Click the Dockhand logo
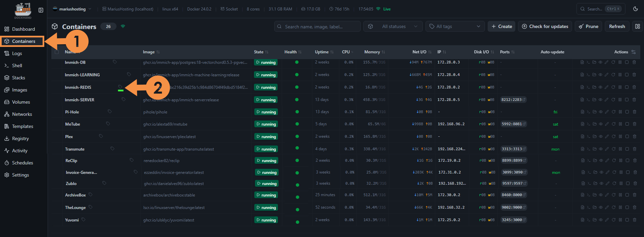644x237 pixels. point(23,11)
